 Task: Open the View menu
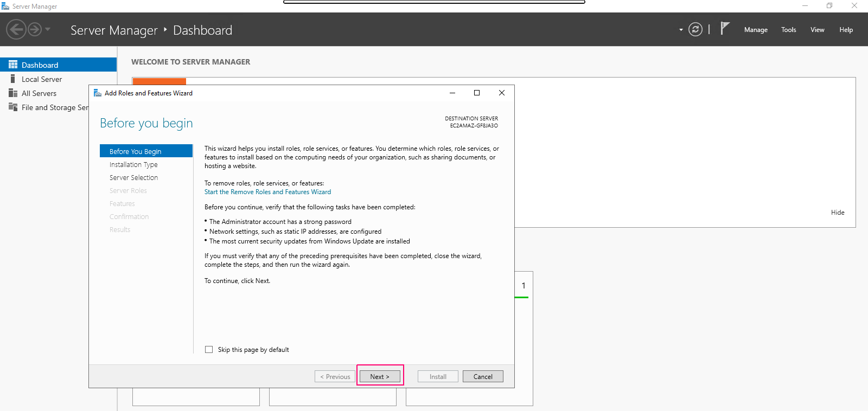click(x=818, y=30)
